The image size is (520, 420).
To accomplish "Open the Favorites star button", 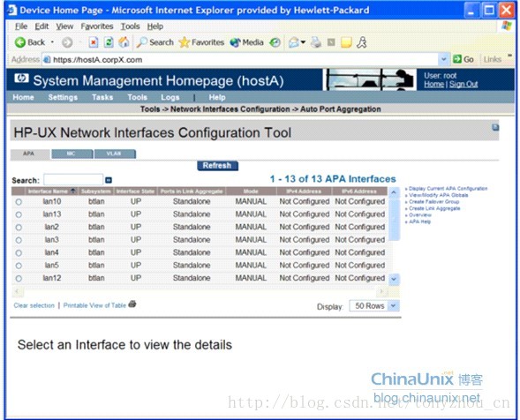I will [201, 42].
